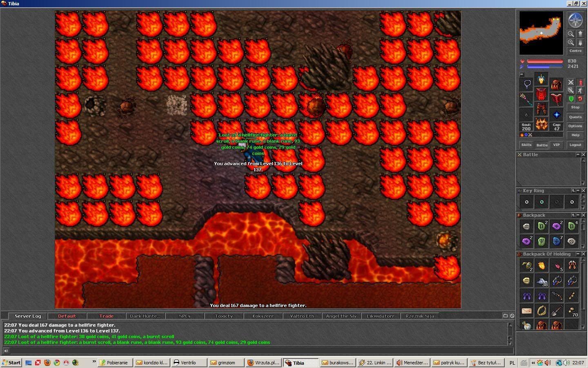588x368 pixels.
Task: Open the Quests log
Action: click(x=575, y=117)
